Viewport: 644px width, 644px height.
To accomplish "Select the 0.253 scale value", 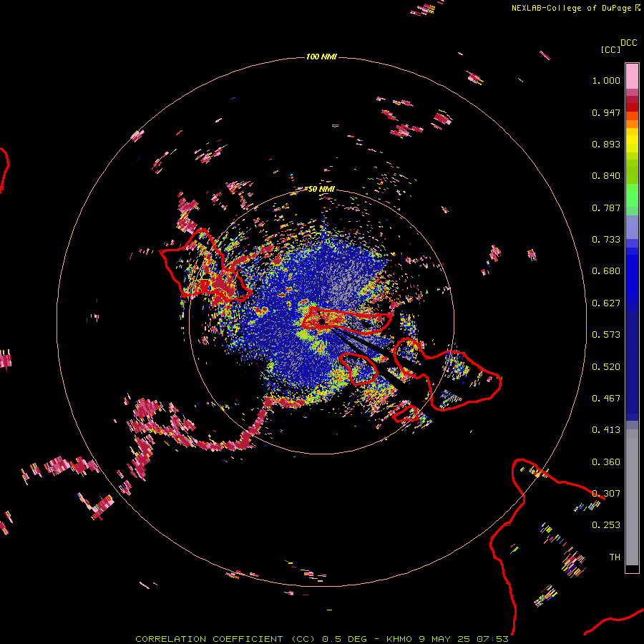I will click(606, 525).
